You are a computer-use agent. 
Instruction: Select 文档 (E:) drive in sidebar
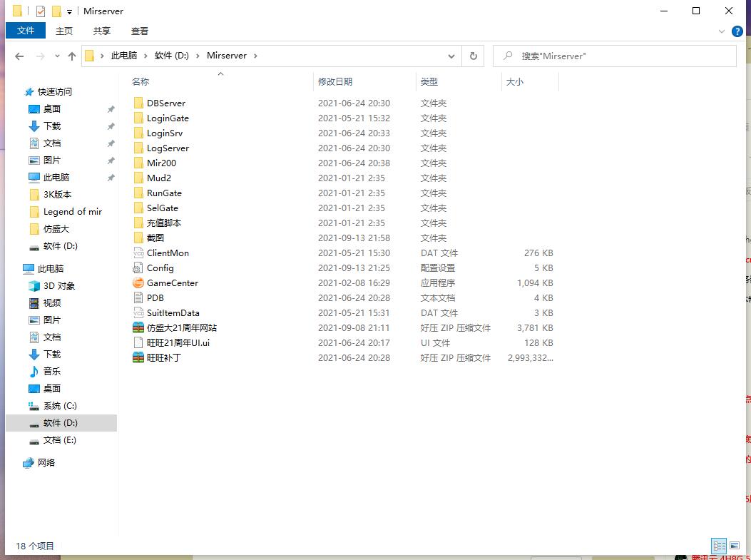coord(59,440)
